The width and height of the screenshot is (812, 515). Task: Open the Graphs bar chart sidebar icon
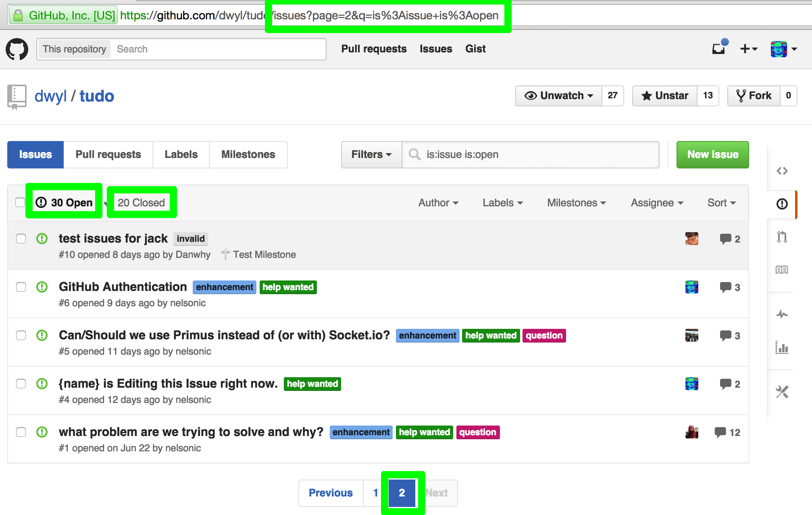[782, 347]
